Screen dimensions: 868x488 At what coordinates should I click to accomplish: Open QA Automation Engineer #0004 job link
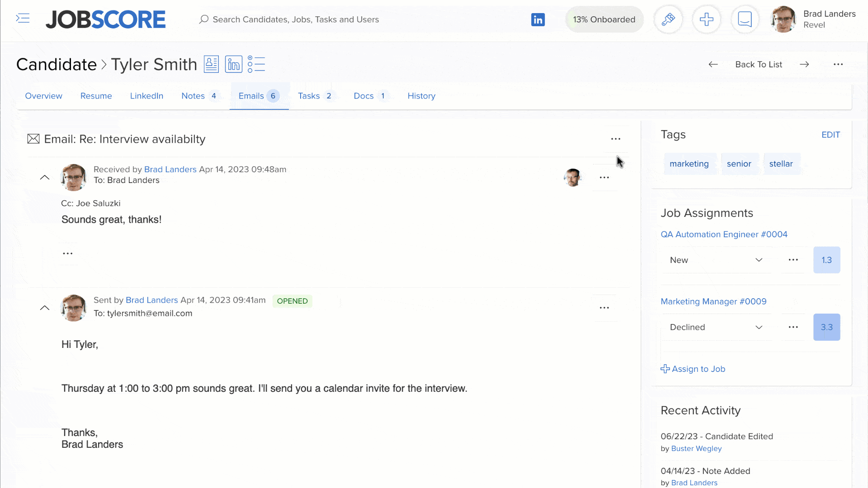[724, 234]
